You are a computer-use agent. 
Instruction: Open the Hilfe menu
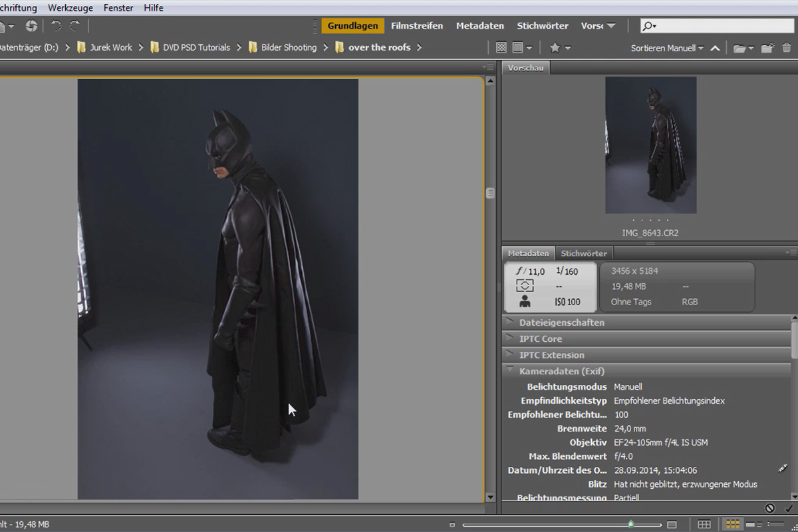coord(154,8)
